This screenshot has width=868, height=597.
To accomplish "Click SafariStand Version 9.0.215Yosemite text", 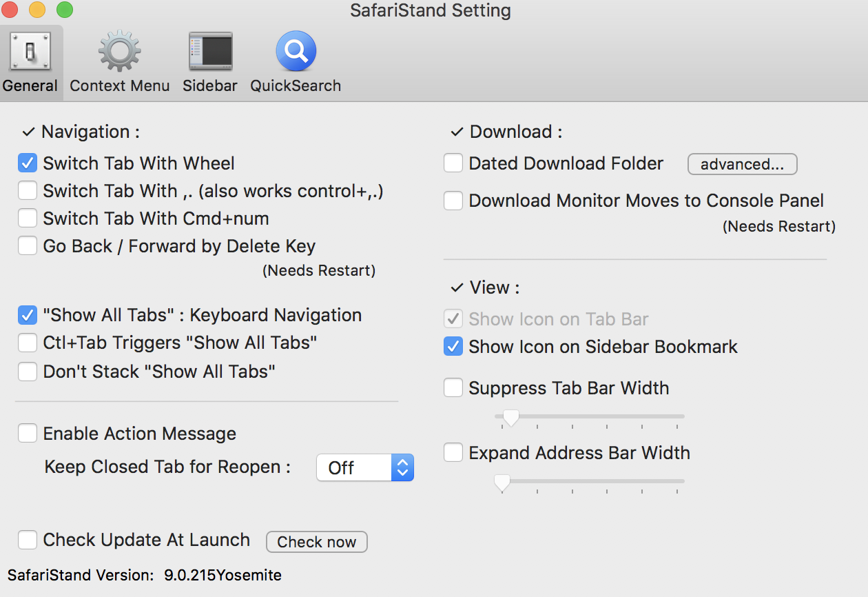I will (x=145, y=575).
